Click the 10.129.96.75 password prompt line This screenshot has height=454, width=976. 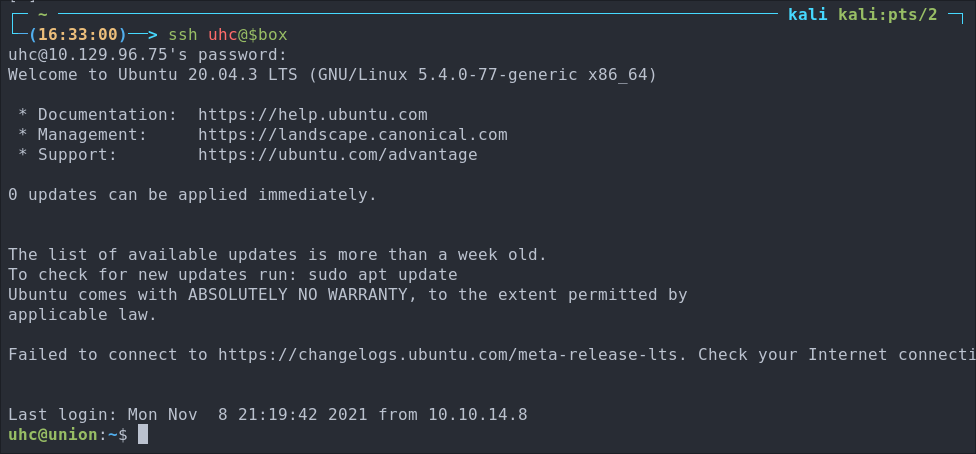tap(148, 55)
